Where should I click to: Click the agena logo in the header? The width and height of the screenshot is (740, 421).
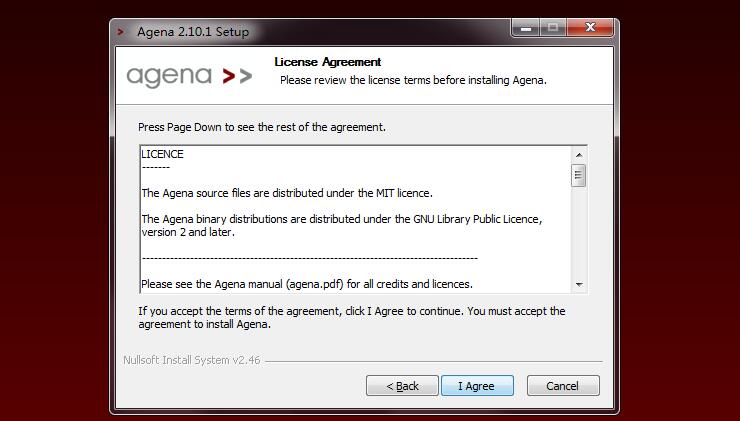[189, 76]
